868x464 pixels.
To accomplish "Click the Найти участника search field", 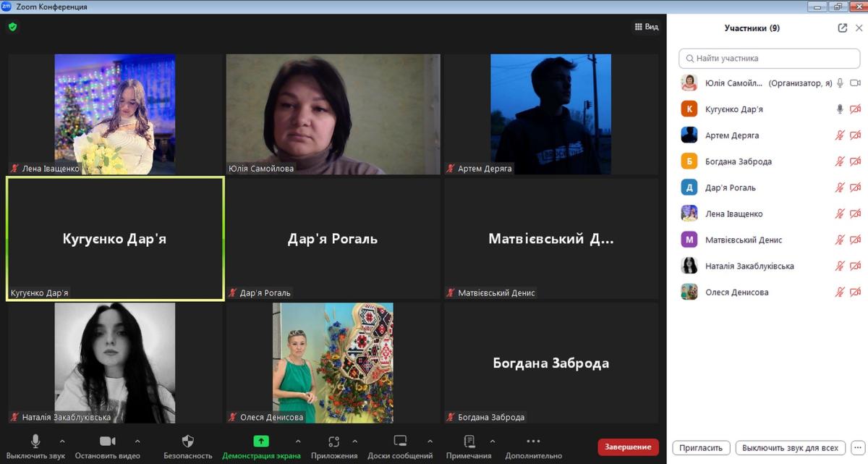I will [x=769, y=58].
